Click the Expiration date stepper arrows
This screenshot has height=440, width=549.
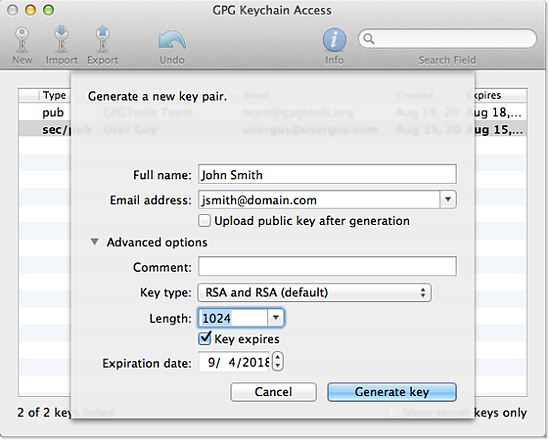pos(278,362)
